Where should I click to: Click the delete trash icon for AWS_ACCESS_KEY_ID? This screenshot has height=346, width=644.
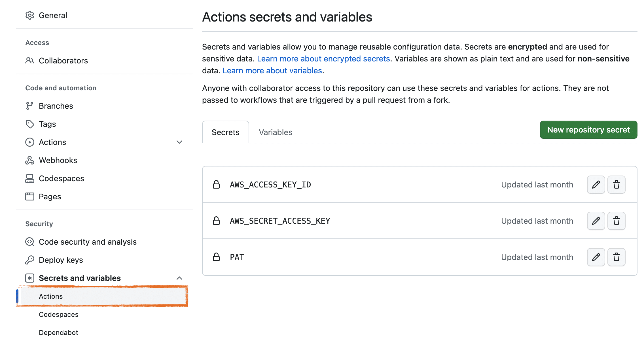click(x=616, y=185)
